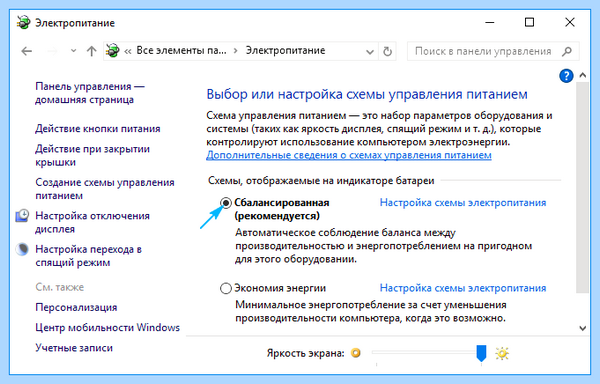The width and height of the screenshot is (600, 384).
Task: Click the scrollbar down arrow
Action: [582, 328]
